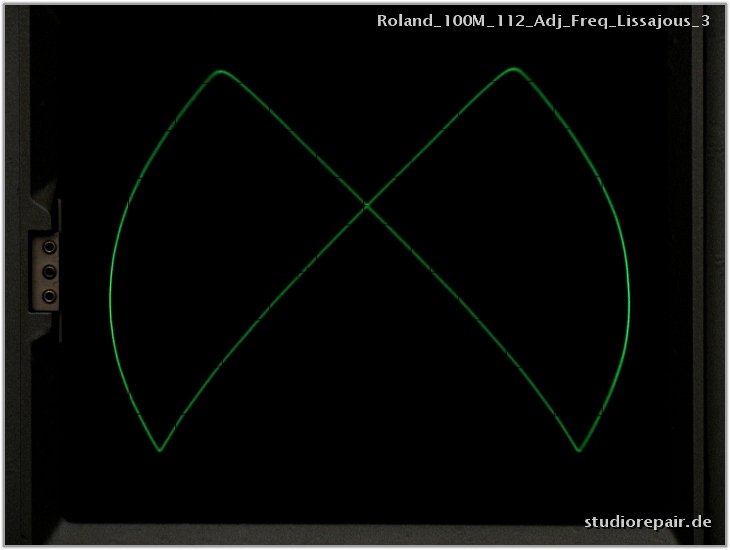Click the top-right peak of the green trace
730x550 pixels.
pyautogui.click(x=514, y=69)
